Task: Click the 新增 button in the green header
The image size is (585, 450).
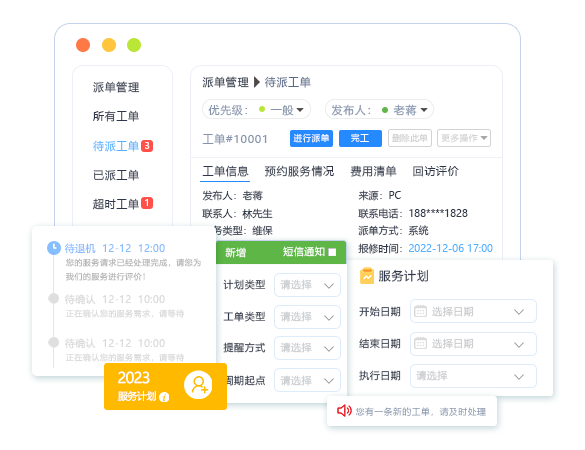Action: pos(235,253)
